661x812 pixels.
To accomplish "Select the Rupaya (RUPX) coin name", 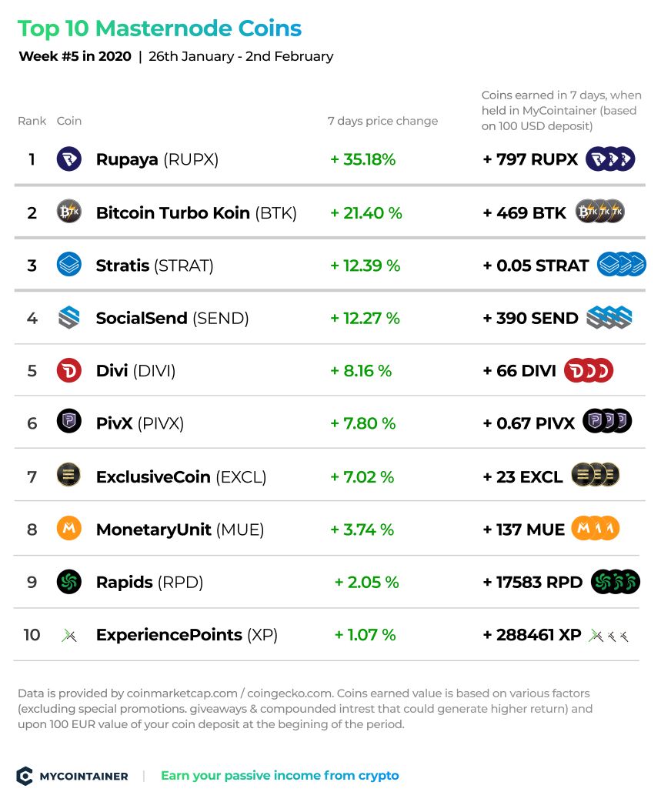I will point(157,159).
